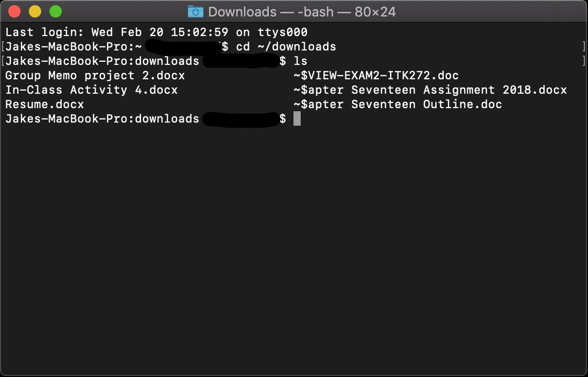
Task: Click the dollar sign prompt symbol
Action: 284,118
